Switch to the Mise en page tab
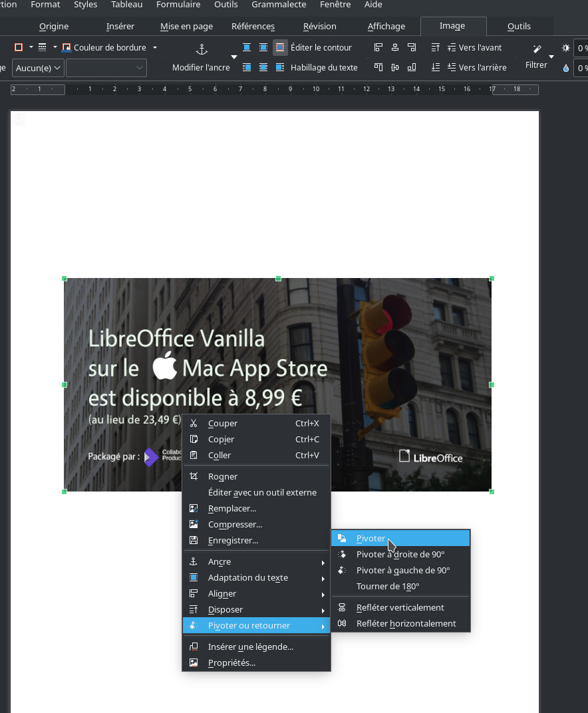 [x=186, y=26]
